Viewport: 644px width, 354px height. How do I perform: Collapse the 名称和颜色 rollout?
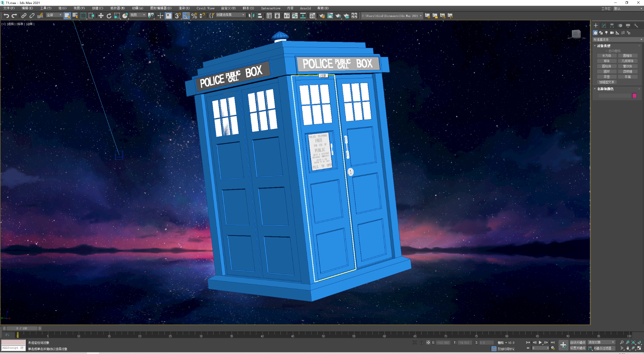[x=605, y=89]
